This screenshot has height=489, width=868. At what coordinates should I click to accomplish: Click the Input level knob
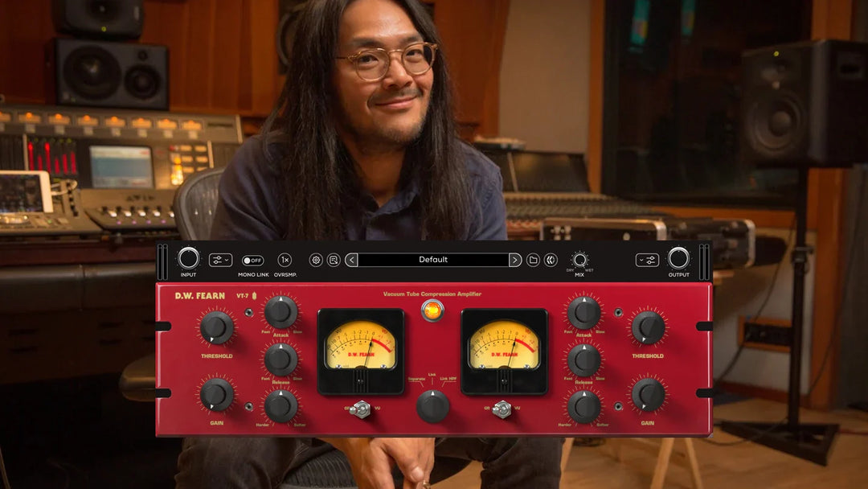[188, 258]
